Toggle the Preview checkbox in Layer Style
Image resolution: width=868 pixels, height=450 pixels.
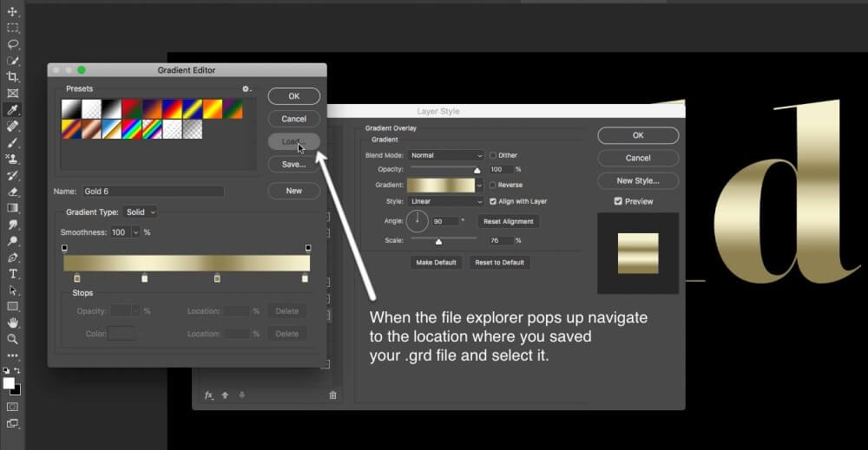click(618, 201)
